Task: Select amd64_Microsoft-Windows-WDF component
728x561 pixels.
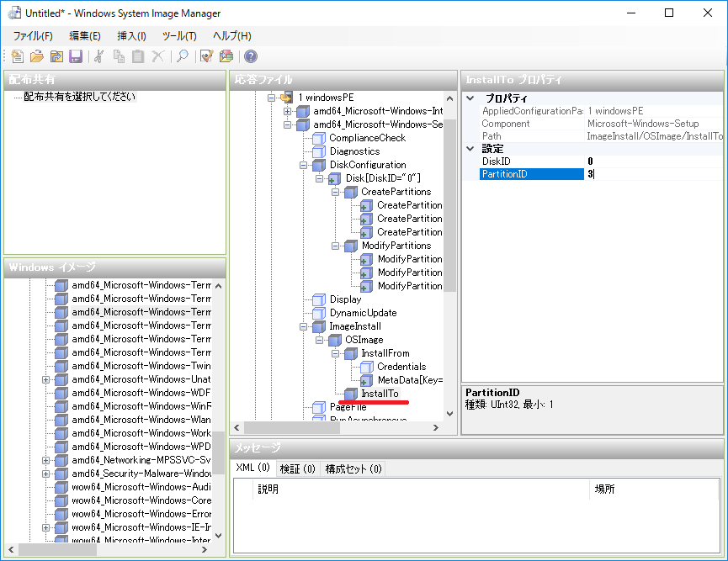Action: (x=141, y=393)
